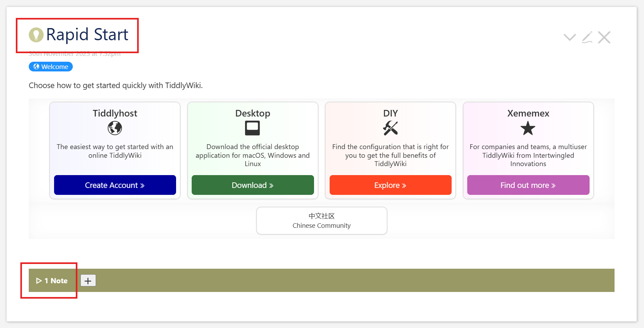Click the Tiddlyhost card heading
644x328 pixels.
point(115,113)
